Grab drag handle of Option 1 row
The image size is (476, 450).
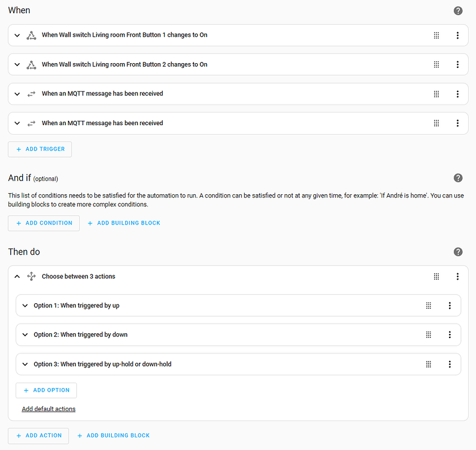[429, 306]
